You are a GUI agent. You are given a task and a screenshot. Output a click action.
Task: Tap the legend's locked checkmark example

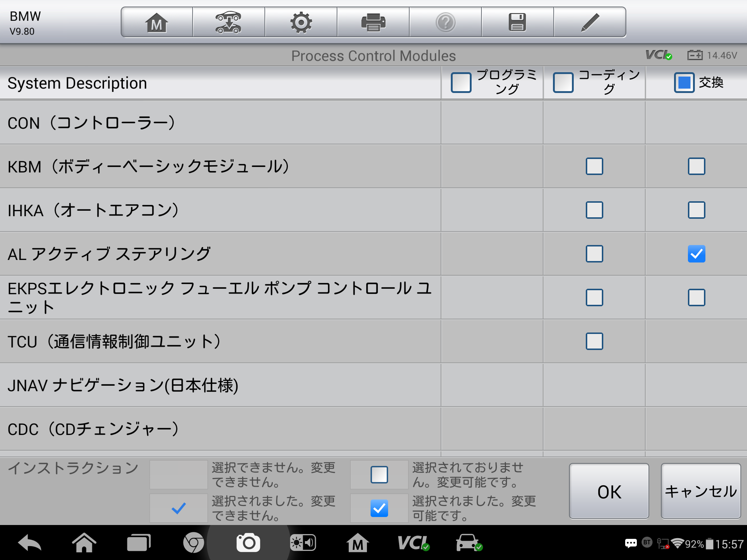179,508
